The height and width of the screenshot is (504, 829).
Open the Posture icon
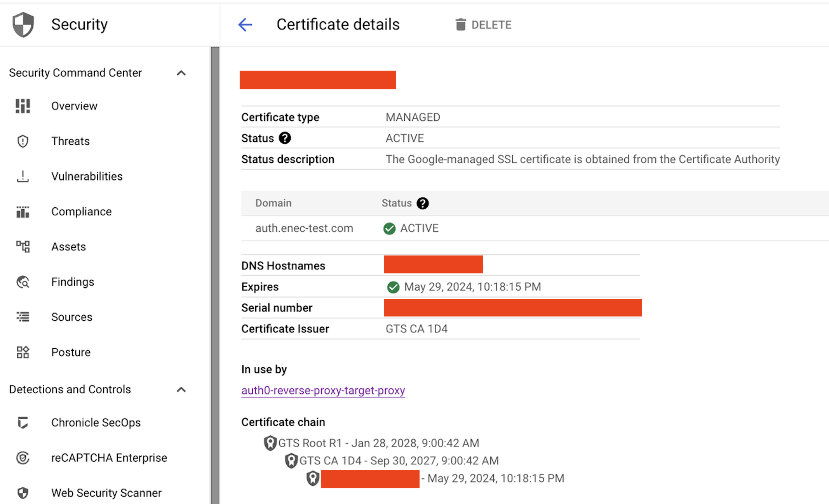click(23, 352)
